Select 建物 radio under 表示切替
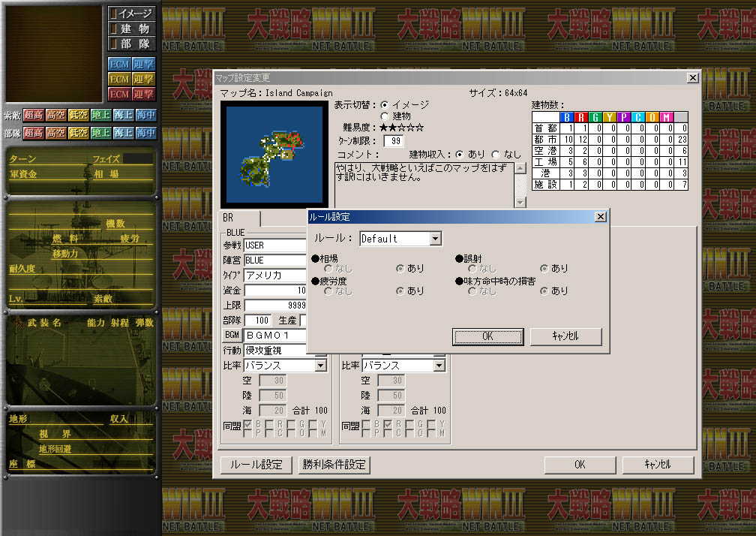 coord(384,116)
